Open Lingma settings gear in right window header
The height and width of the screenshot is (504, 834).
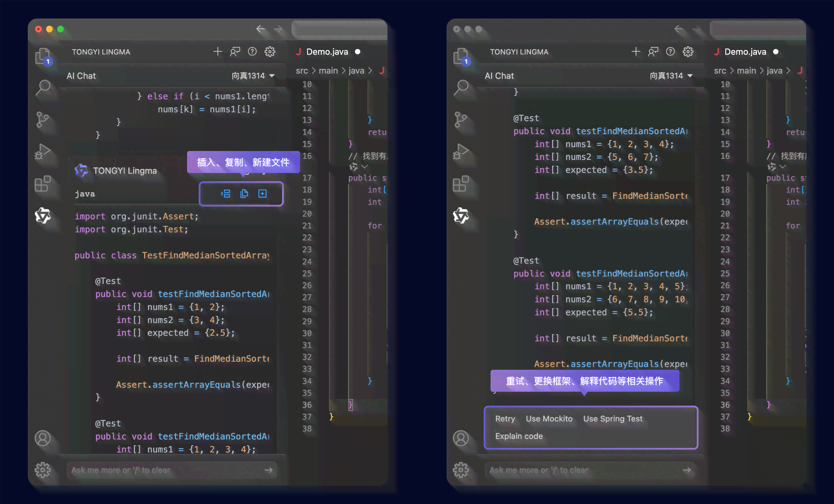tap(688, 52)
